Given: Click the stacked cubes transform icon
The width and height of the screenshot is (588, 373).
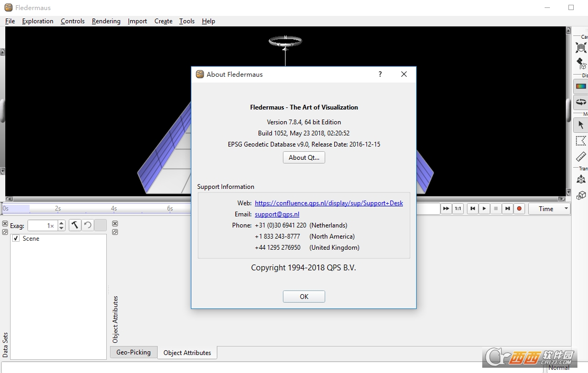Looking at the screenshot, I should [x=581, y=195].
